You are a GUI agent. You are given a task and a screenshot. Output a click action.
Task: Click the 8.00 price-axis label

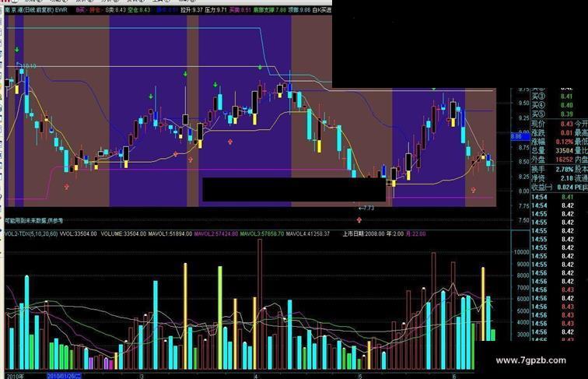tap(523, 191)
